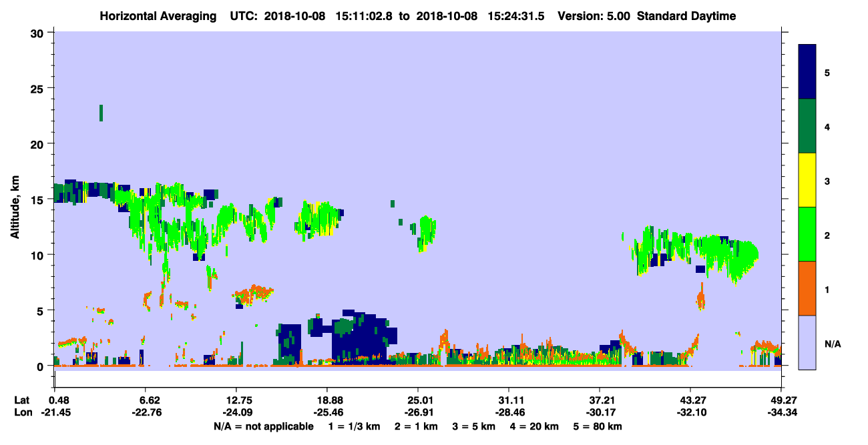Click longitude value -30.17

602,412
